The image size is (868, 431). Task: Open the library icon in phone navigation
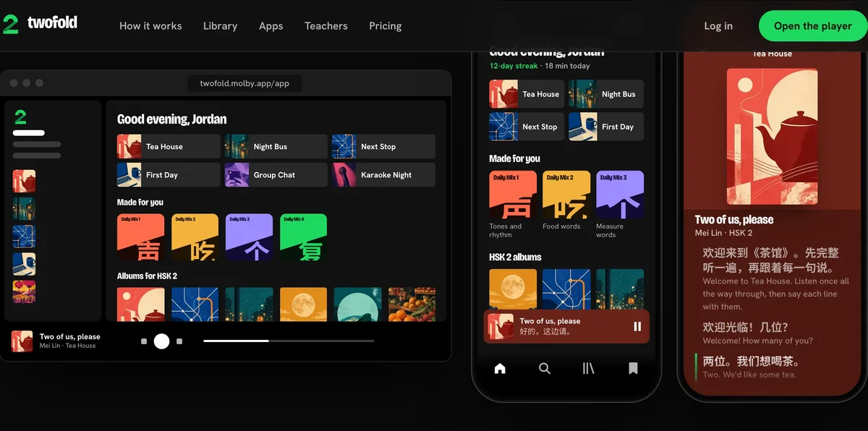pyautogui.click(x=588, y=369)
